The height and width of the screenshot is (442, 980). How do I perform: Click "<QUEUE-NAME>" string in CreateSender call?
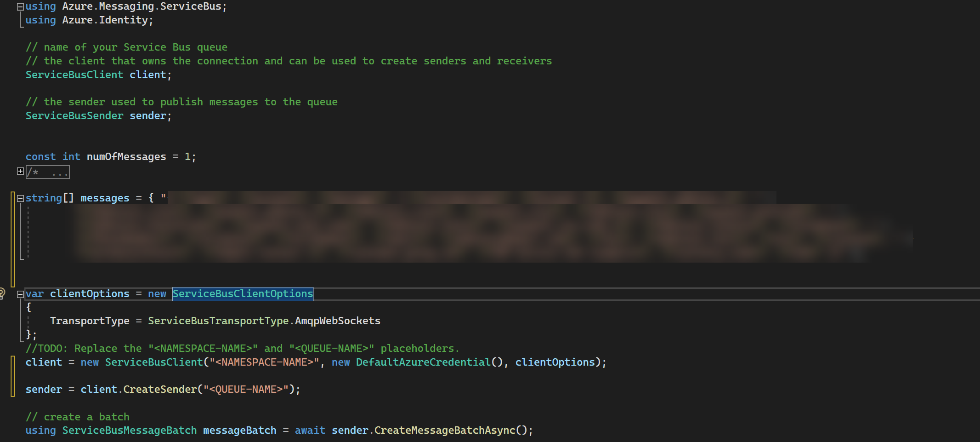tap(246, 390)
